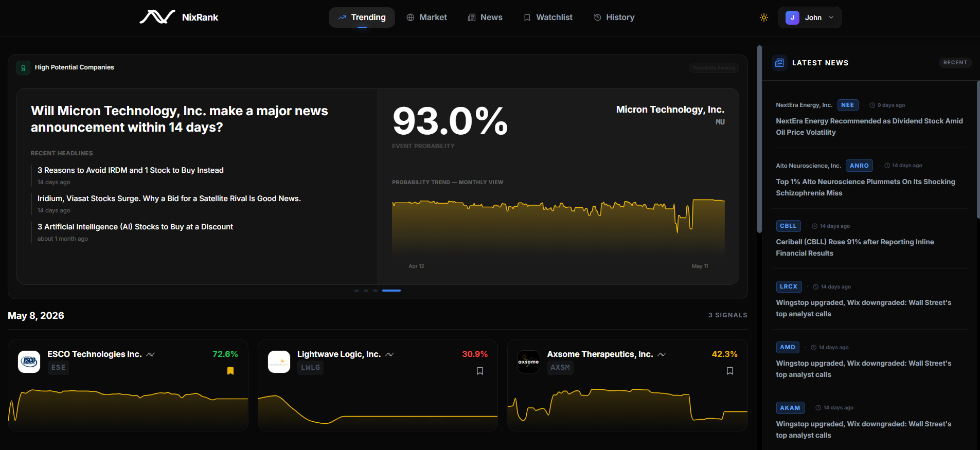Click the AKAM ticker tag
This screenshot has width=980, height=450.
click(790, 408)
